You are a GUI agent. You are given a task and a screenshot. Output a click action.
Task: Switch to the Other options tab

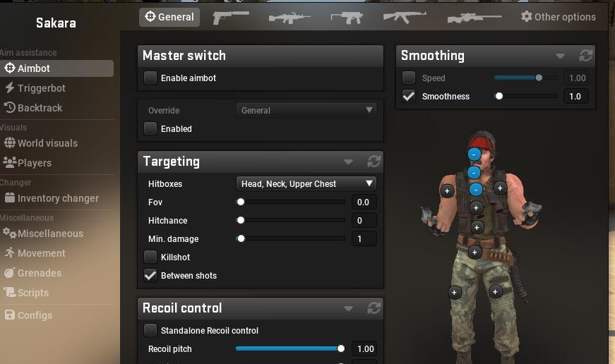[558, 17]
